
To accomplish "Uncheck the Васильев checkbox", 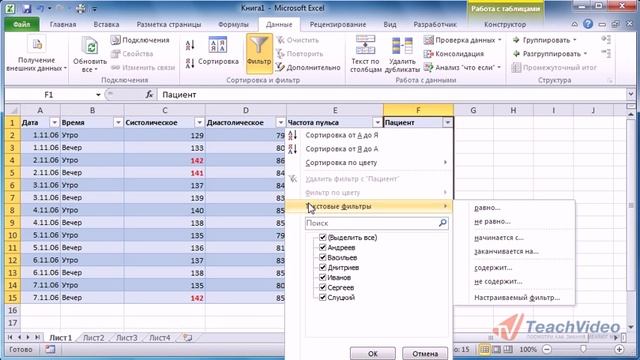I will coord(322,258).
